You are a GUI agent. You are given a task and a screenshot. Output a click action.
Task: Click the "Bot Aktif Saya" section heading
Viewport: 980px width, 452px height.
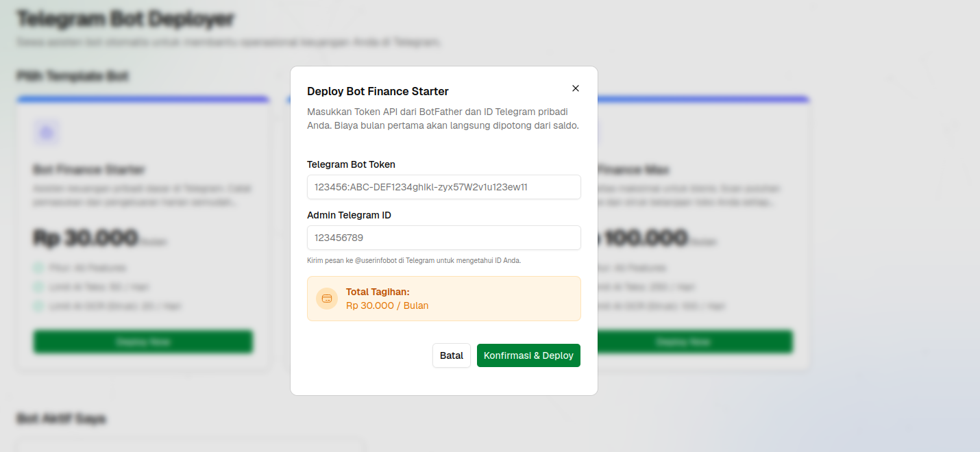click(x=61, y=418)
